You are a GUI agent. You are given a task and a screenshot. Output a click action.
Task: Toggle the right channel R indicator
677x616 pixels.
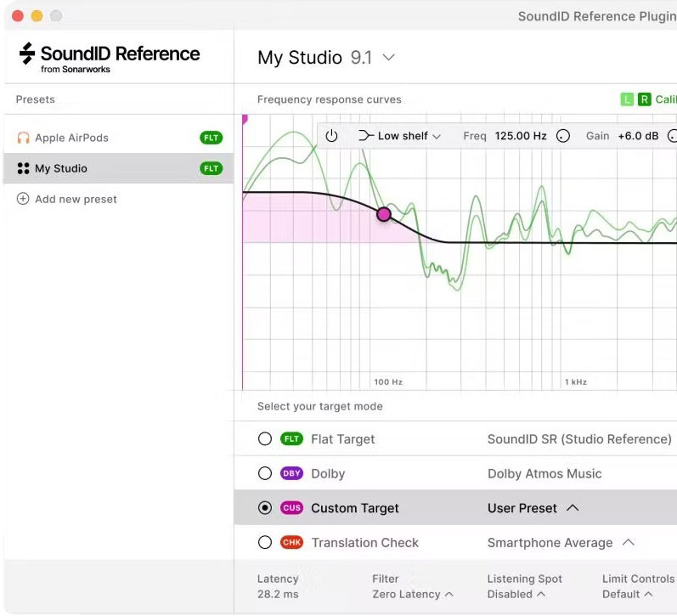pyautogui.click(x=644, y=99)
